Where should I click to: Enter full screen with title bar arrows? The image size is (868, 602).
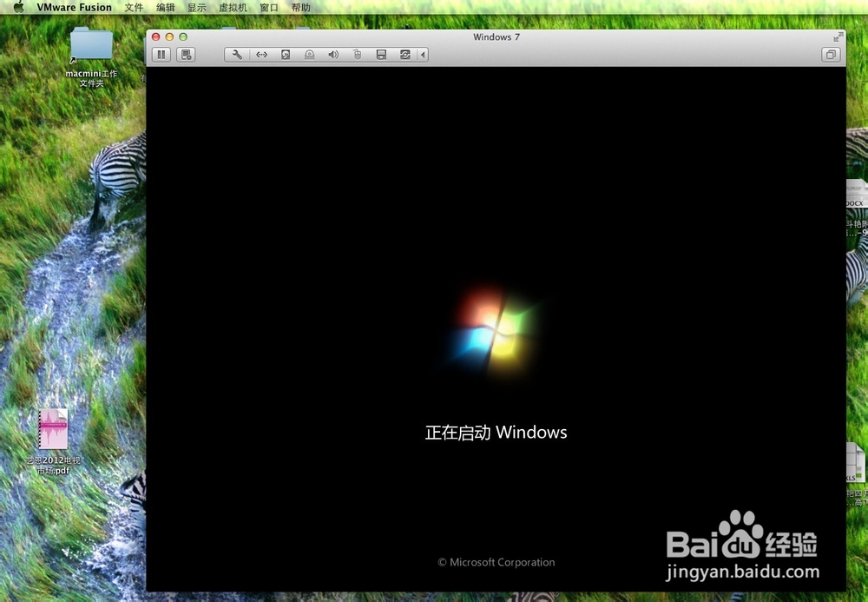pyautogui.click(x=838, y=37)
